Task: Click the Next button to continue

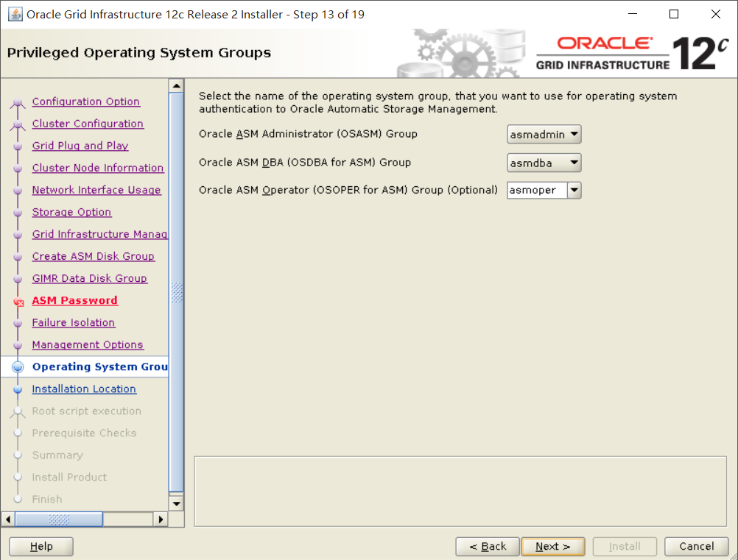Action: click(x=552, y=546)
